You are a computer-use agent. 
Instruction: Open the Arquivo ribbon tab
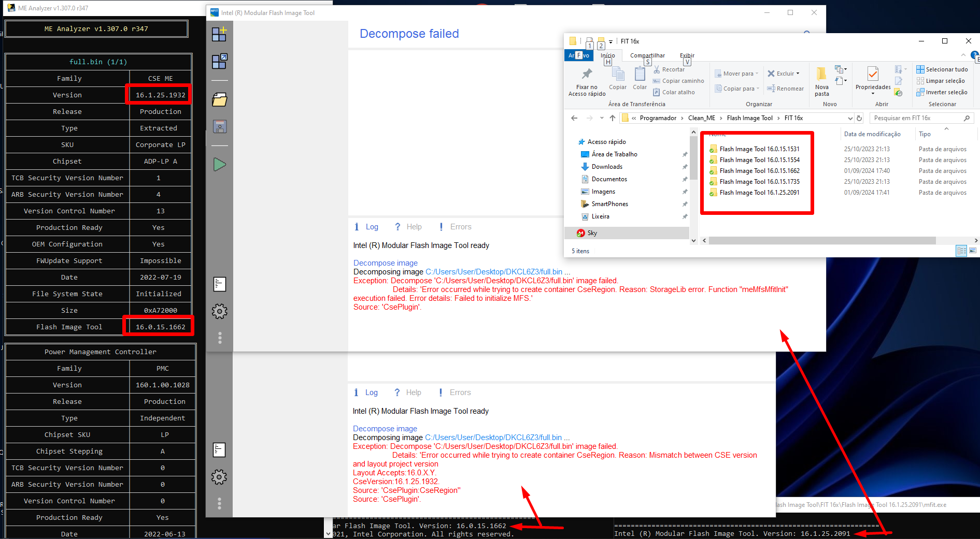(578, 55)
